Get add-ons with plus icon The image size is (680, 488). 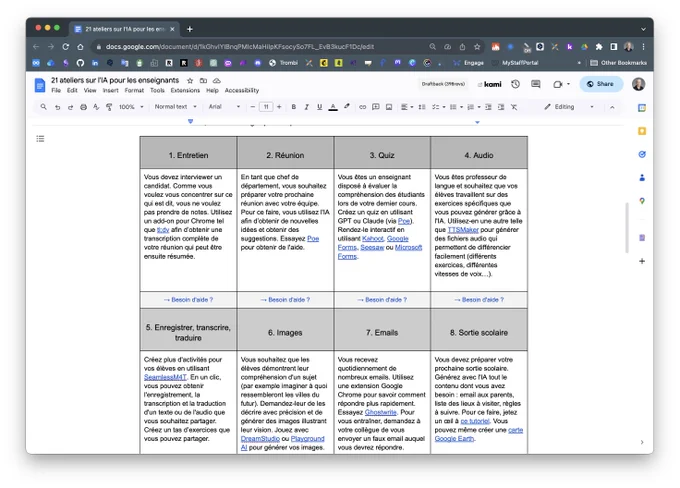[642, 261]
